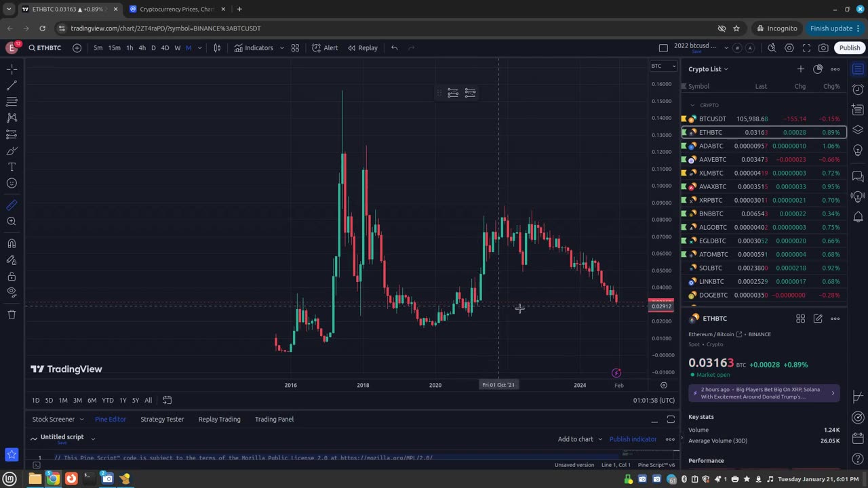
Task: Collapse the CRYPTO section in watchlist
Action: (x=692, y=105)
